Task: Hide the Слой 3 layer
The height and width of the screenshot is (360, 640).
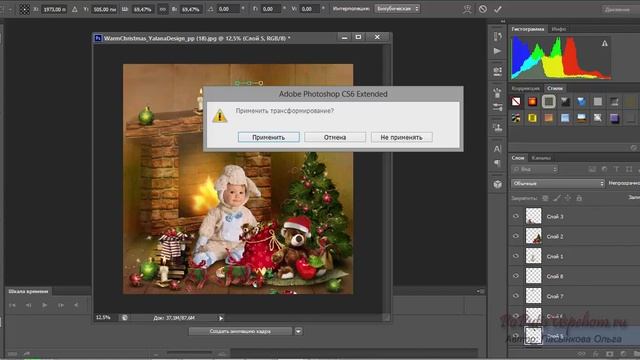Action: (516, 216)
